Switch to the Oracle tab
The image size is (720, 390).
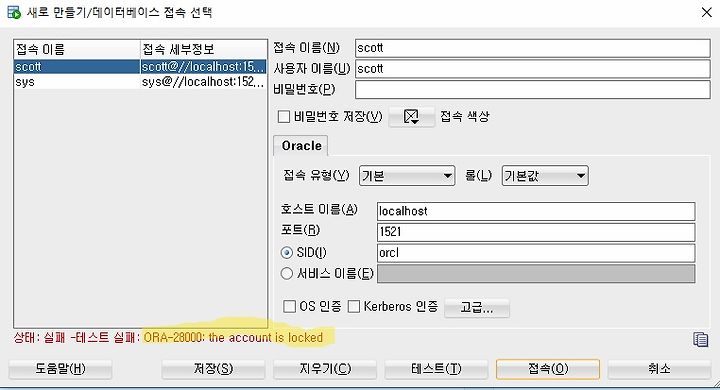(x=301, y=146)
